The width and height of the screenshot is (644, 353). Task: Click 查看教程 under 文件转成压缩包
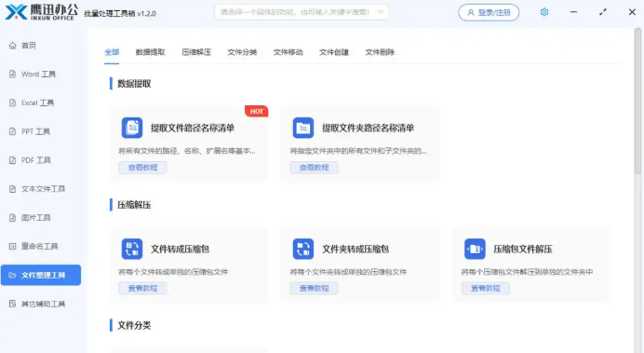143,288
